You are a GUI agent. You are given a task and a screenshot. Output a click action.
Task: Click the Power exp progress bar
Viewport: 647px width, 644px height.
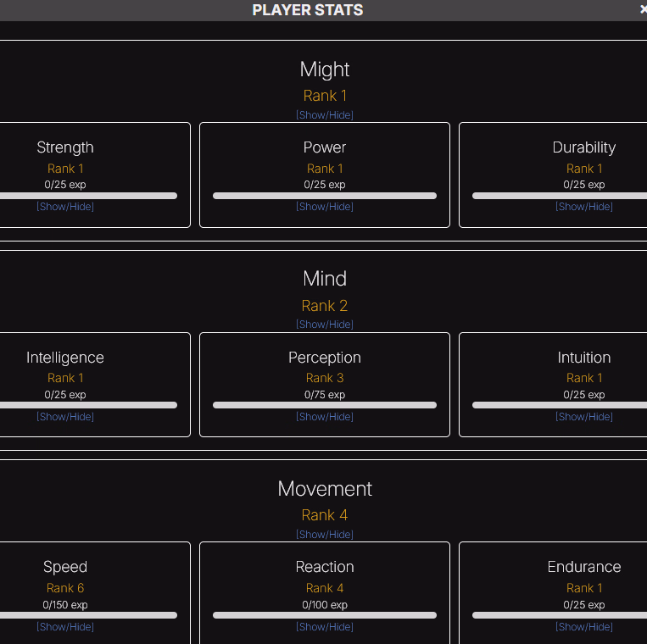325,196
